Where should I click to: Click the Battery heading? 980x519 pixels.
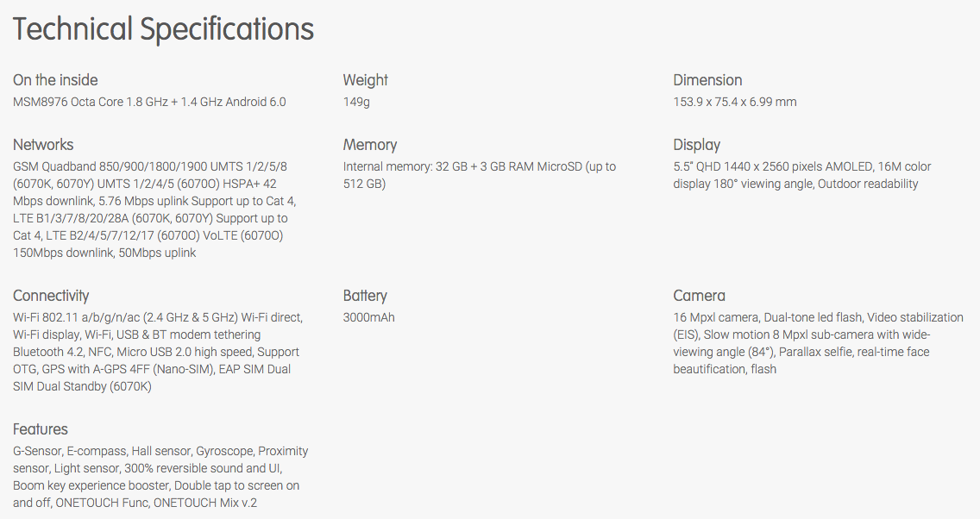pyautogui.click(x=365, y=296)
